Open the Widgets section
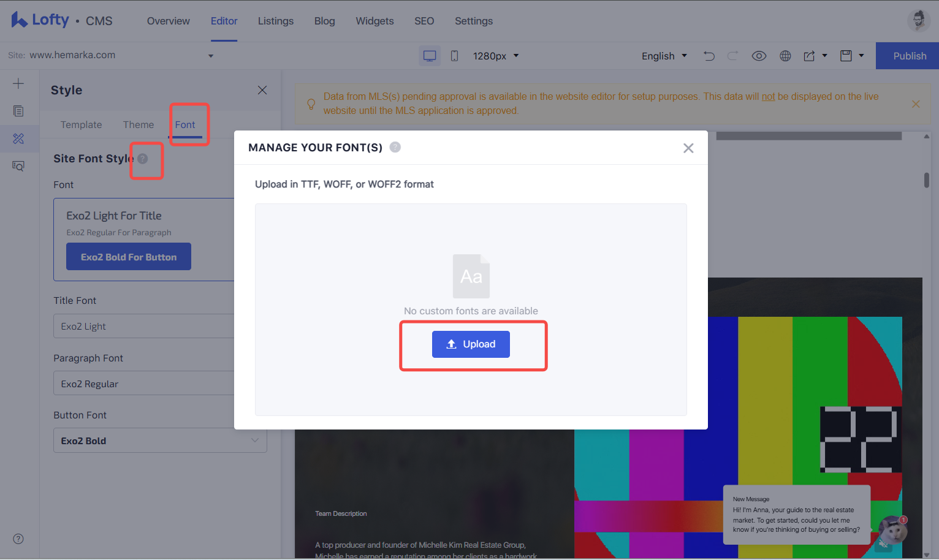This screenshot has height=560, width=939. coord(374,21)
